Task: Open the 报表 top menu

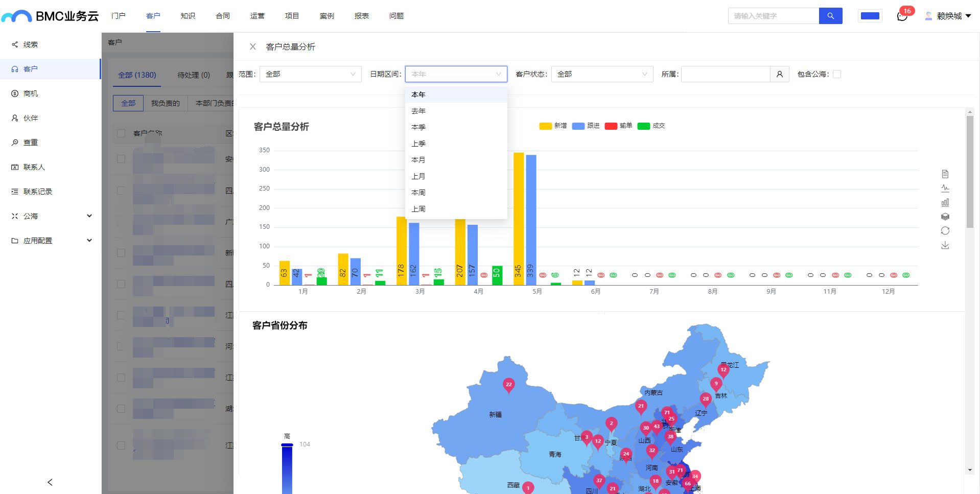Action: click(x=362, y=16)
